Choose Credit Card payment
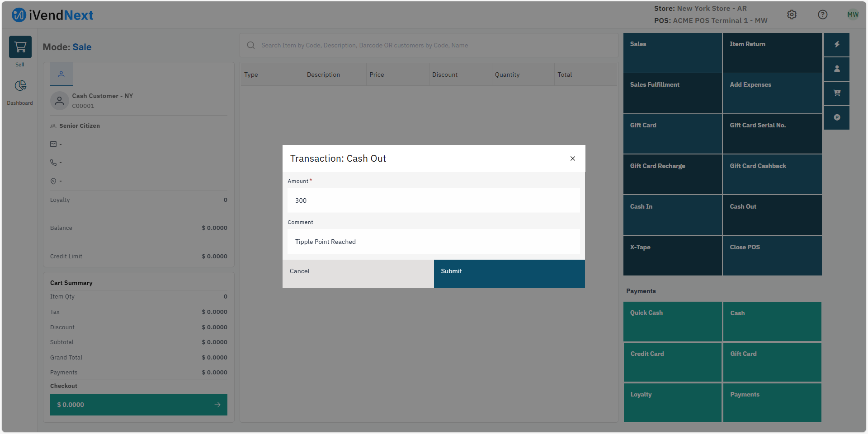Image resolution: width=868 pixels, height=434 pixels. pyautogui.click(x=673, y=362)
